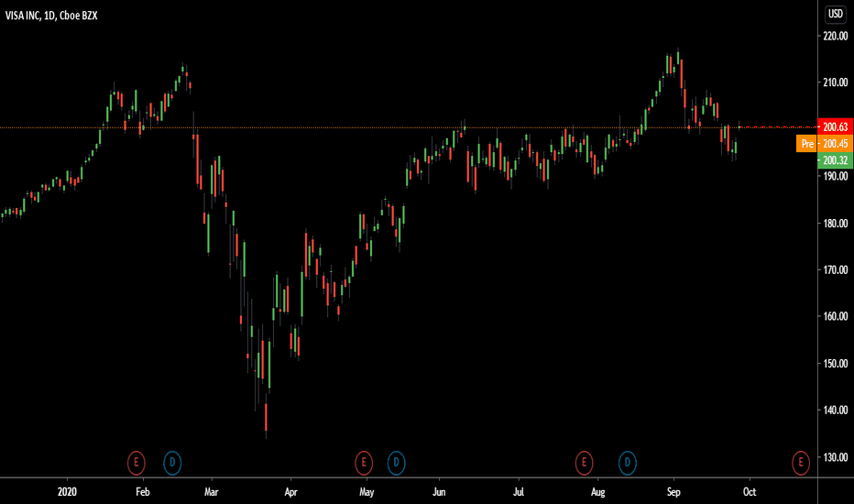The image size is (854, 504).
Task: Click the 170.00 price axis label
Action: pyautogui.click(x=836, y=269)
